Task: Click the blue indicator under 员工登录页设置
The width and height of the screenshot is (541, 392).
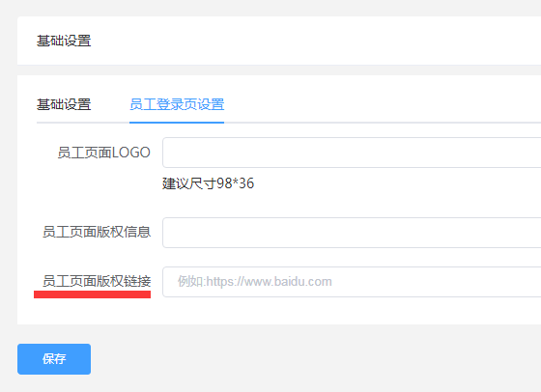Action: [x=177, y=123]
